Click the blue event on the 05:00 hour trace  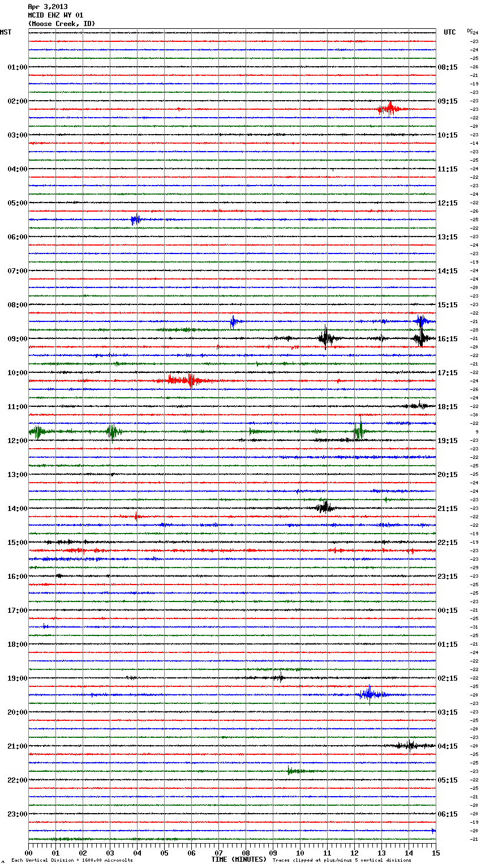[x=136, y=220]
